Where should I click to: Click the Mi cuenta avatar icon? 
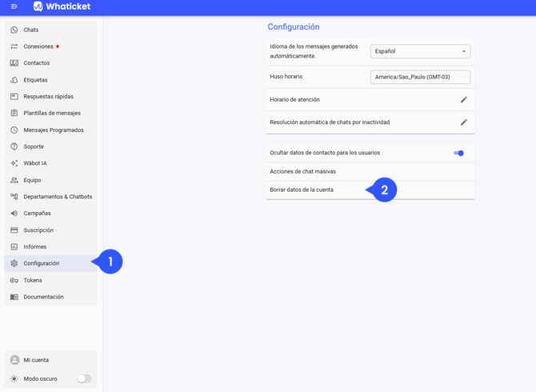click(x=14, y=360)
